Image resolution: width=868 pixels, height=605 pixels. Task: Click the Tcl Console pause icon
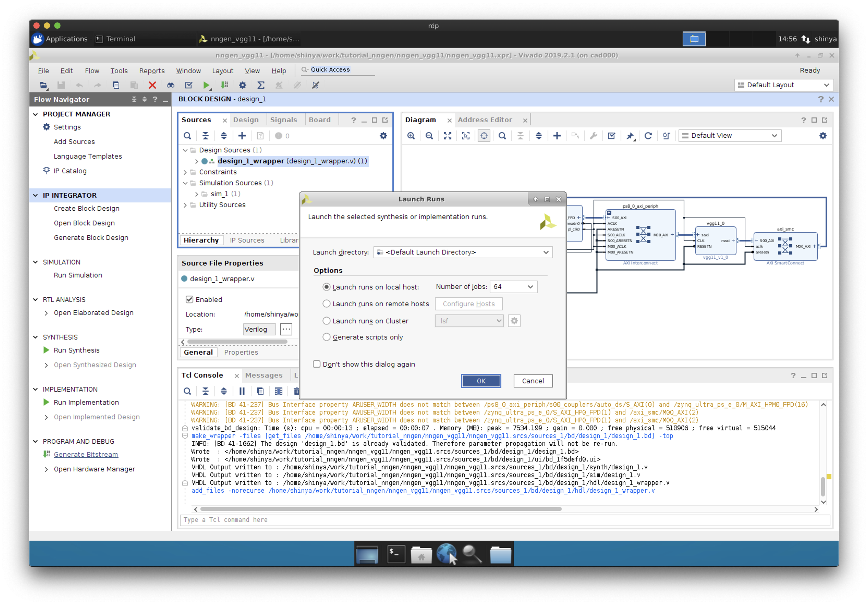[242, 391]
